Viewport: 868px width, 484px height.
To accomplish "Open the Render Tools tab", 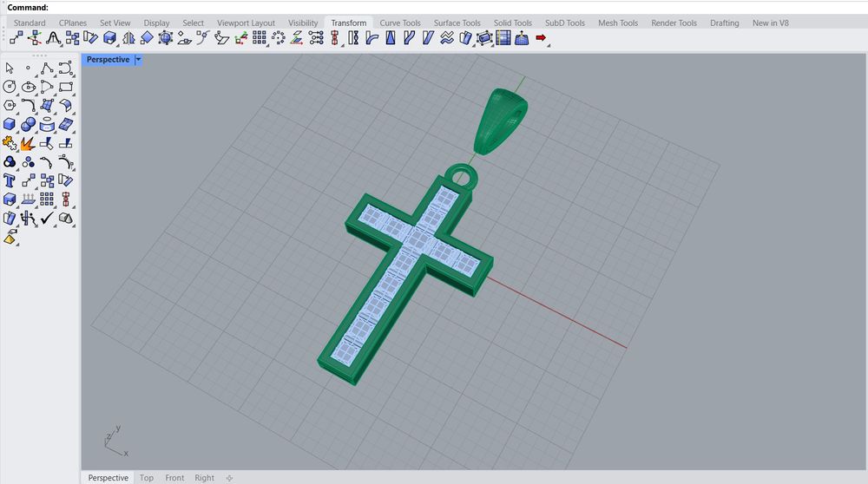I will coord(674,23).
